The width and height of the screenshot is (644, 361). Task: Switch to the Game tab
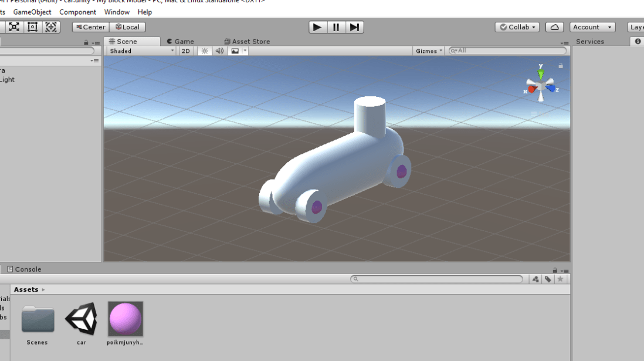click(180, 42)
